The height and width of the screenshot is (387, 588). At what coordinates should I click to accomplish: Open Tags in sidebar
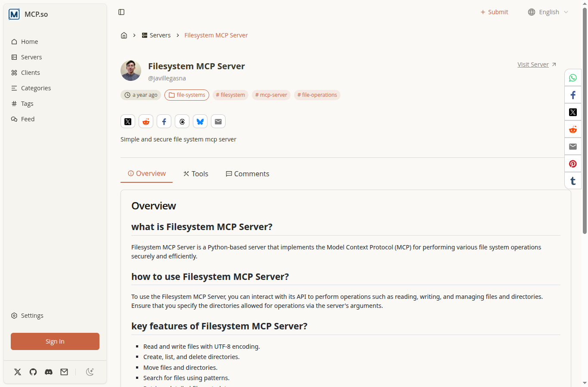(x=55, y=104)
